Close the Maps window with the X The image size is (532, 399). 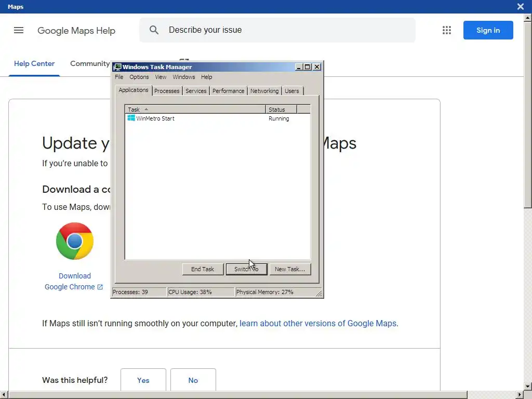[x=520, y=6]
